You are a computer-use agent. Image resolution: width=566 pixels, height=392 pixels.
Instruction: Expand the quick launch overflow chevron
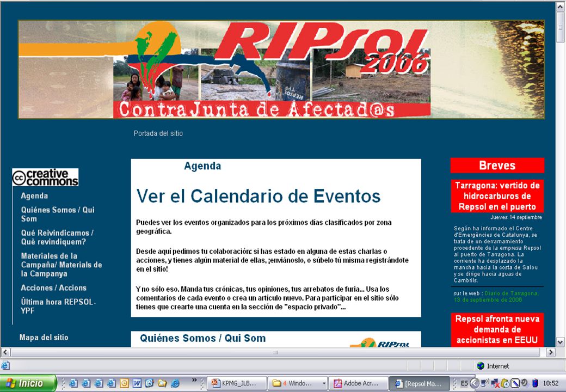(x=194, y=379)
